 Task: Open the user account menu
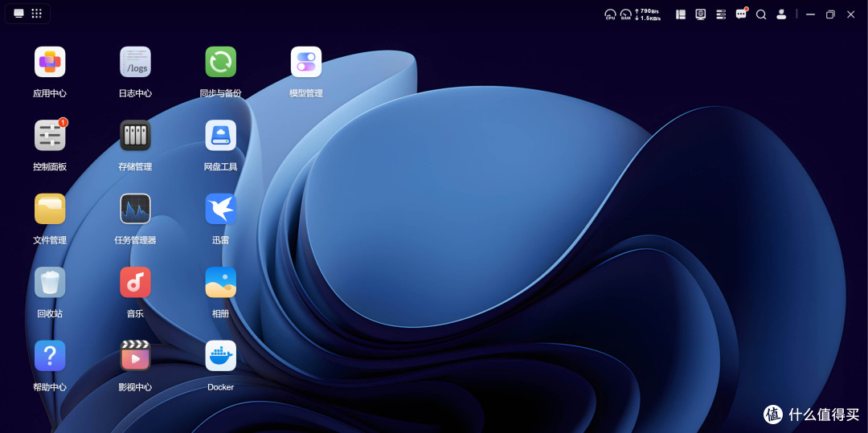781,14
